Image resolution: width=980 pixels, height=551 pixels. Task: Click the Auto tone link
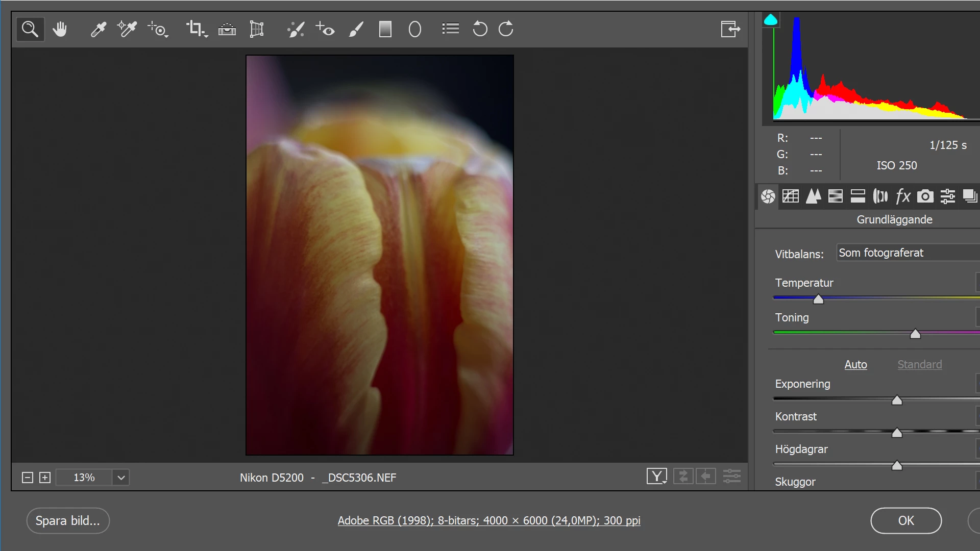[855, 364]
